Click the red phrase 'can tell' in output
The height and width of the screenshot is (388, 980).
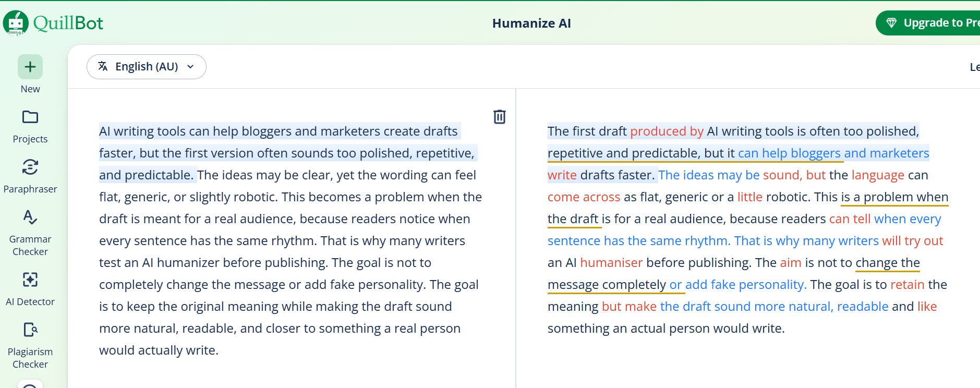pyautogui.click(x=850, y=219)
